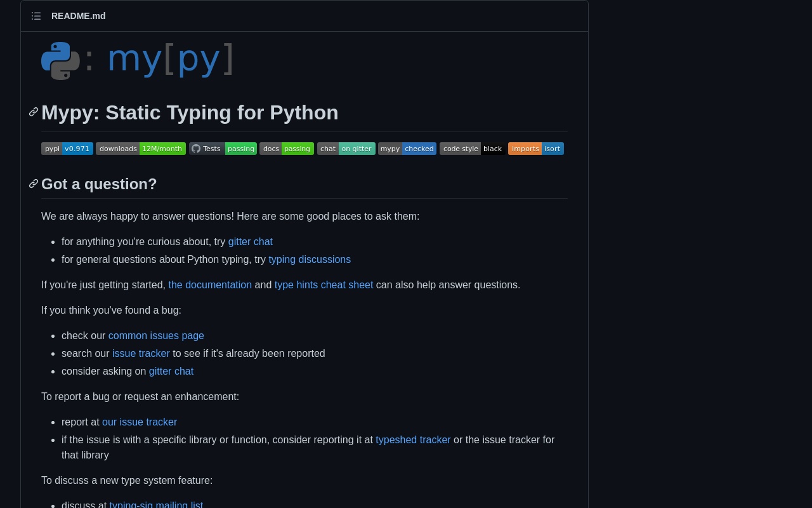
Task: Visit the common issues page link
Action: click(x=156, y=336)
